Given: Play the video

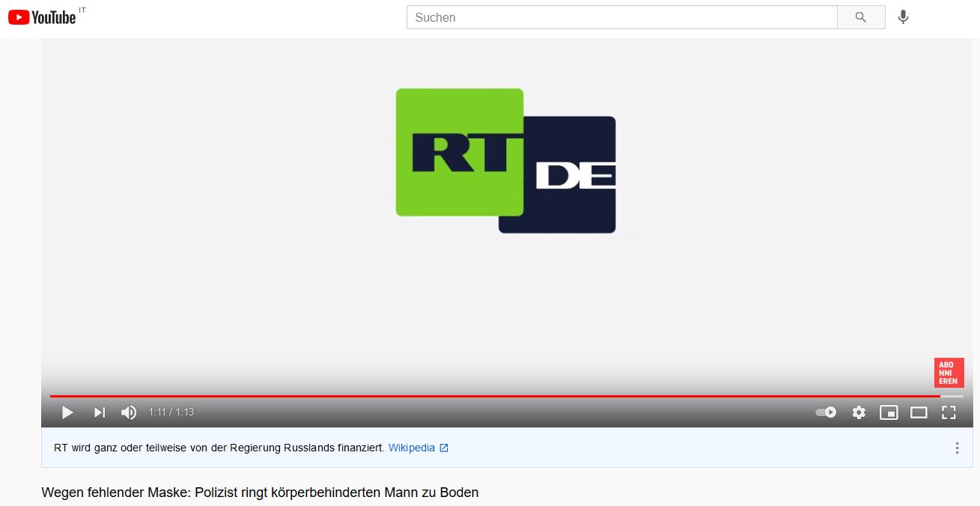Looking at the screenshot, I should coord(67,412).
